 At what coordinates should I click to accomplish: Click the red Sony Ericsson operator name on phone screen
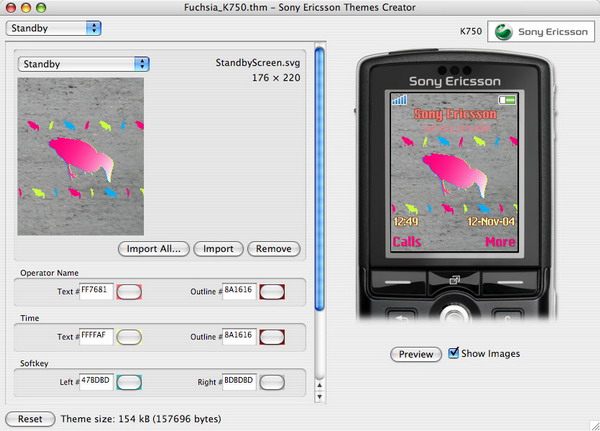(x=455, y=114)
